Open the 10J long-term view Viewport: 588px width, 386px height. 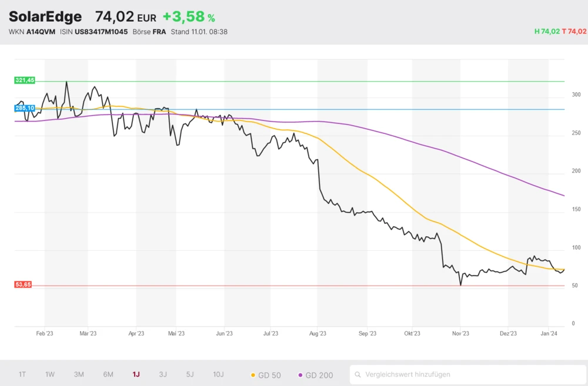tap(218, 374)
